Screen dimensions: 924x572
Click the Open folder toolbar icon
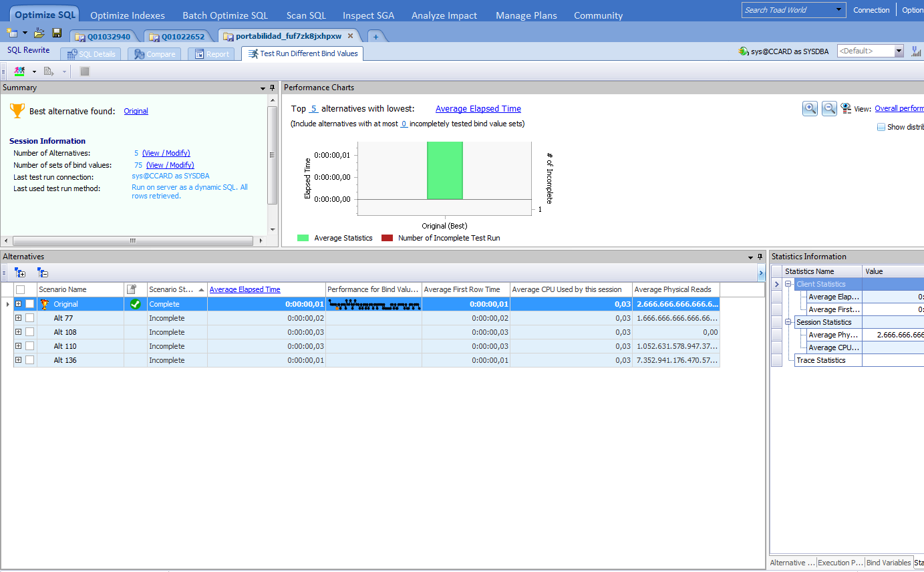click(39, 33)
